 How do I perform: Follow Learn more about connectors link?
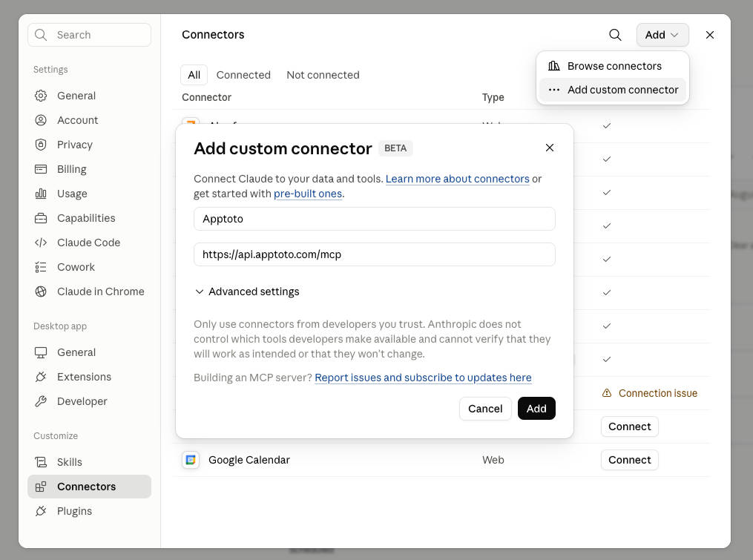(457, 179)
